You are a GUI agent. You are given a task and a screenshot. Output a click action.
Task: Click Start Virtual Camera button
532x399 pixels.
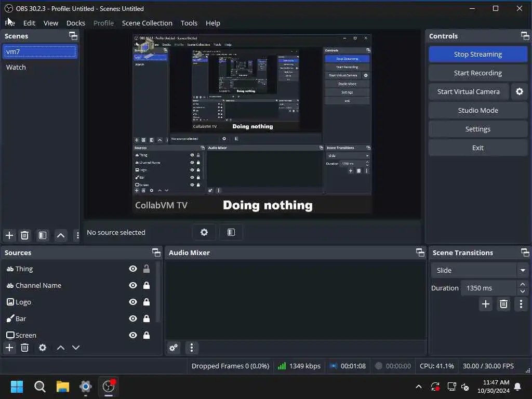469,91
